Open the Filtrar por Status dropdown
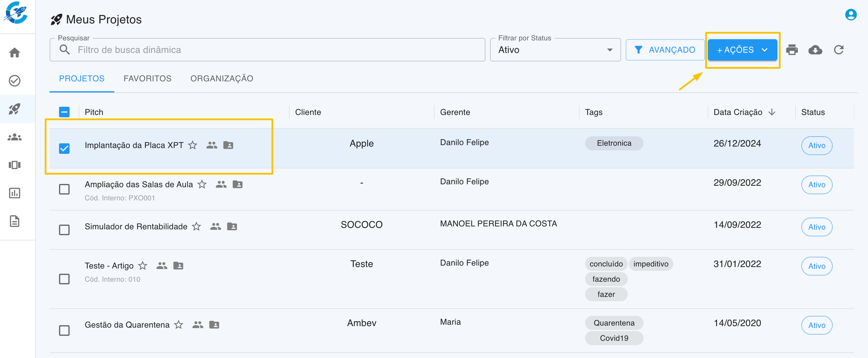The width and height of the screenshot is (868, 358). pos(555,50)
